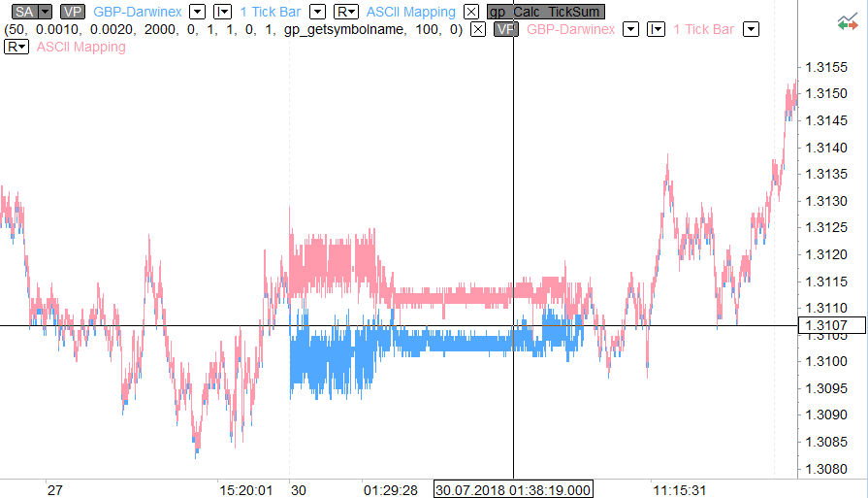Click the date 30 on time axis
Viewport: 868px width, 498px height.
[x=299, y=490]
